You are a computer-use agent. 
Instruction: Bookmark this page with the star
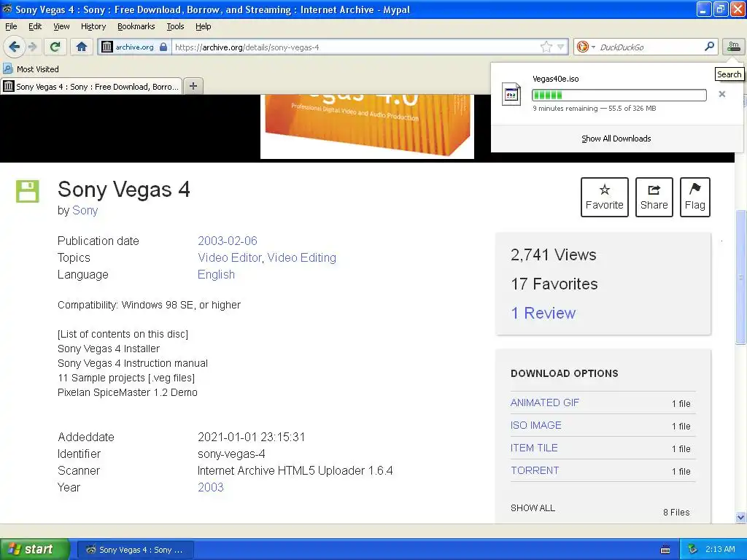[546, 47]
